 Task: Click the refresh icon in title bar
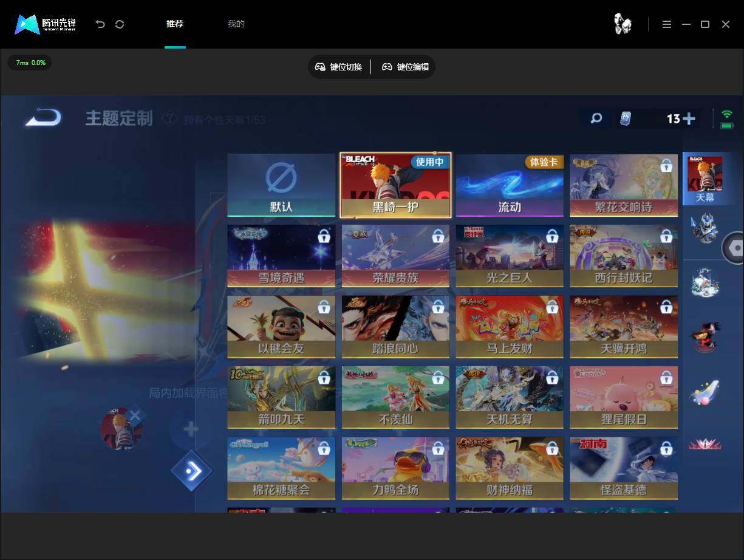pyautogui.click(x=120, y=24)
